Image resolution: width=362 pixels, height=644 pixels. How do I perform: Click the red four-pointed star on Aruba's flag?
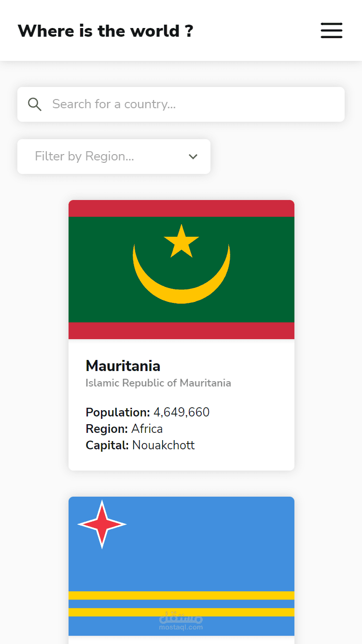pyautogui.click(x=102, y=524)
